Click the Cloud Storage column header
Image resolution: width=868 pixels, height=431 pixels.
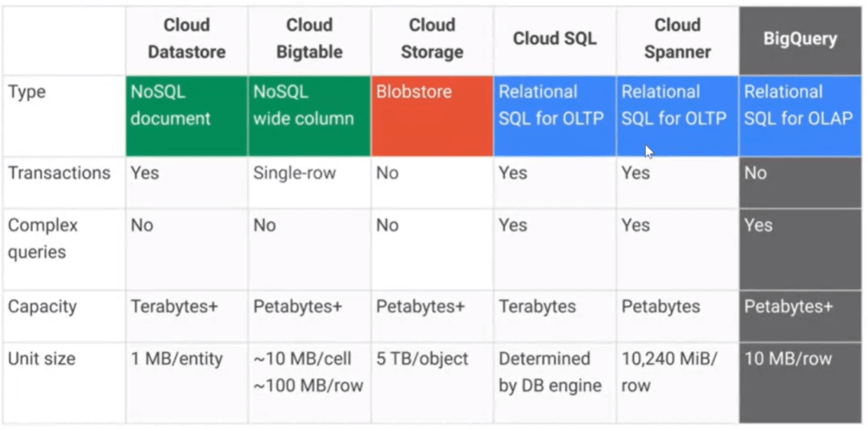[x=431, y=38]
